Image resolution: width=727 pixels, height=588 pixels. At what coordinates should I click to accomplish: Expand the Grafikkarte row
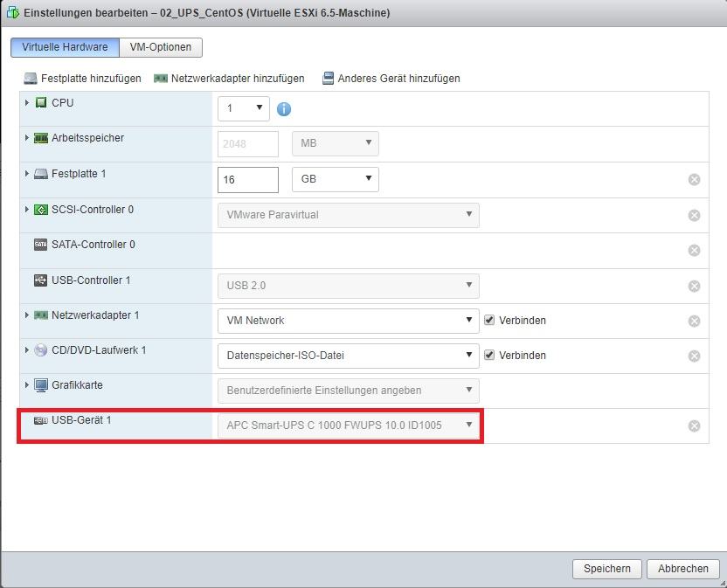27,385
